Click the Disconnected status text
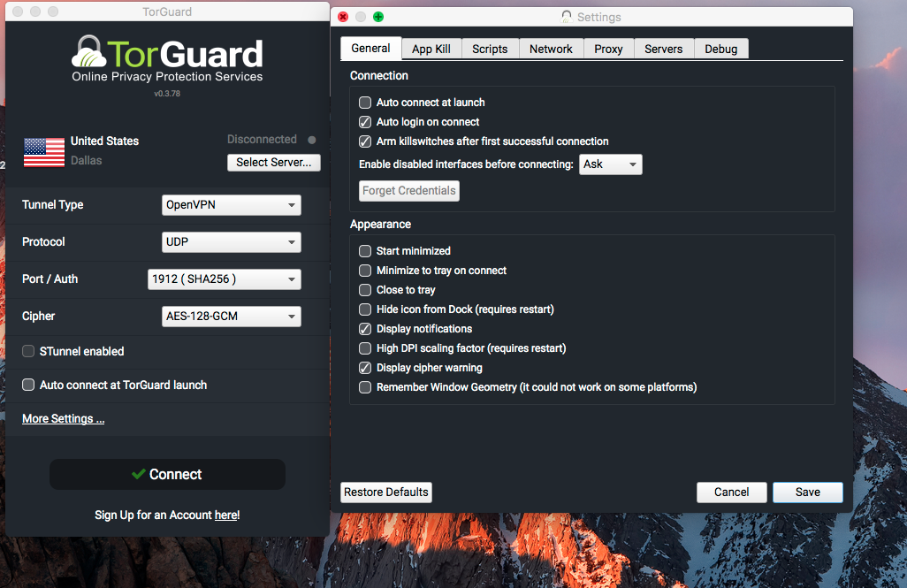The image size is (907, 588). 262,140
